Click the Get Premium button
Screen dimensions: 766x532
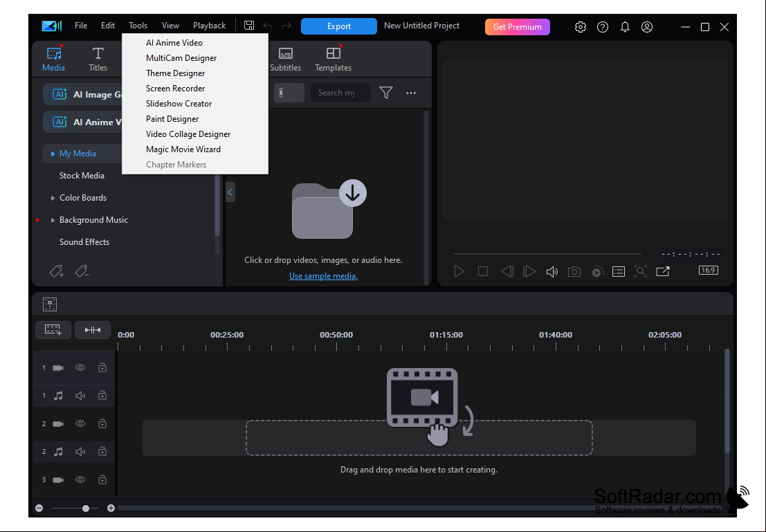pyautogui.click(x=518, y=27)
